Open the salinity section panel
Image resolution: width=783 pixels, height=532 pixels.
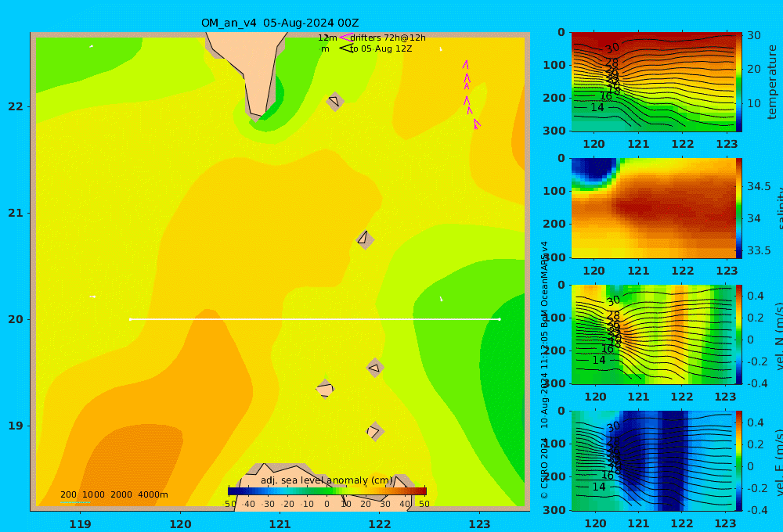[654, 208]
